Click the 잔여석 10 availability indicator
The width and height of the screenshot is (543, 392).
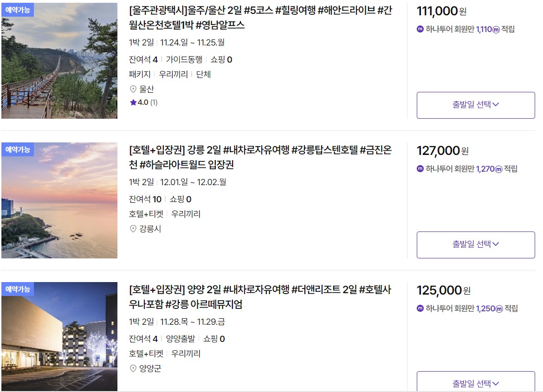pyautogui.click(x=145, y=199)
